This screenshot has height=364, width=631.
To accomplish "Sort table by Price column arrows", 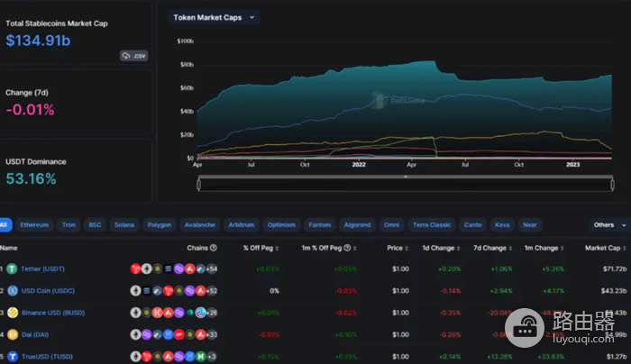I will (x=407, y=248).
